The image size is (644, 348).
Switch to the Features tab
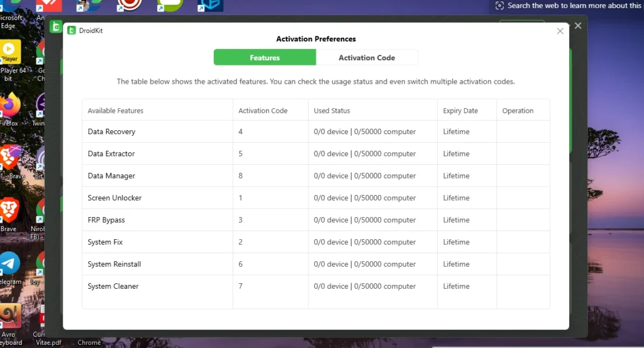tap(265, 57)
